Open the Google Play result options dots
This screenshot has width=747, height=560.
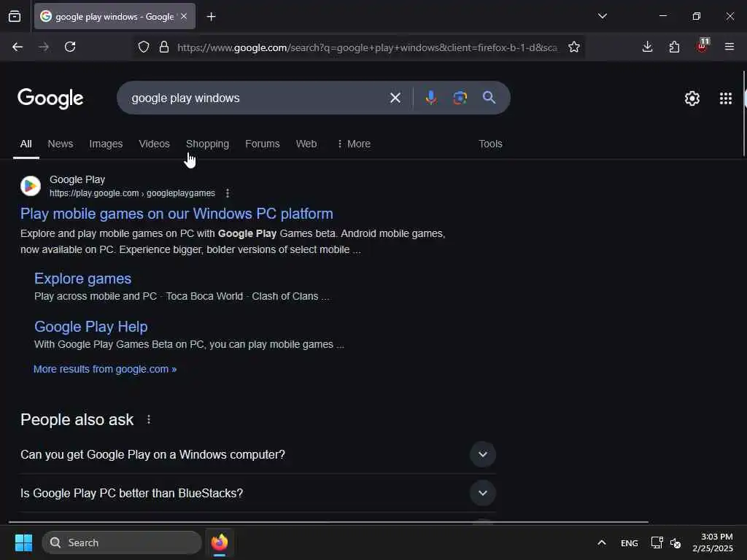click(x=228, y=193)
